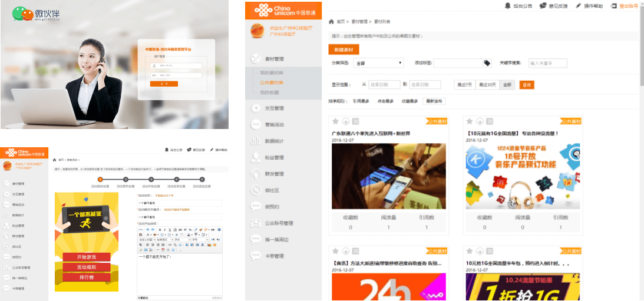Click step 2 活动预热设置 in progress bar
The height and width of the screenshot is (301, 644).
coord(126,180)
